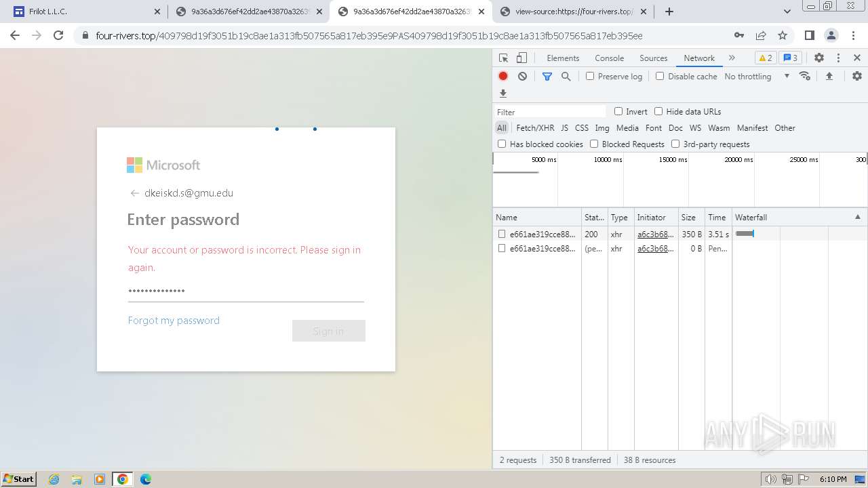The width and height of the screenshot is (868, 488).
Task: Toggle the Invert filter checkbox
Action: click(x=618, y=111)
